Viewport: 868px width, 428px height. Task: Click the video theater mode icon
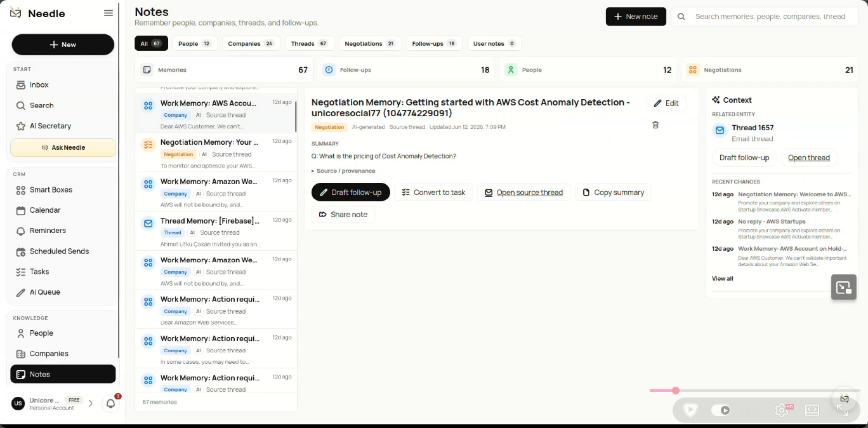click(812, 410)
